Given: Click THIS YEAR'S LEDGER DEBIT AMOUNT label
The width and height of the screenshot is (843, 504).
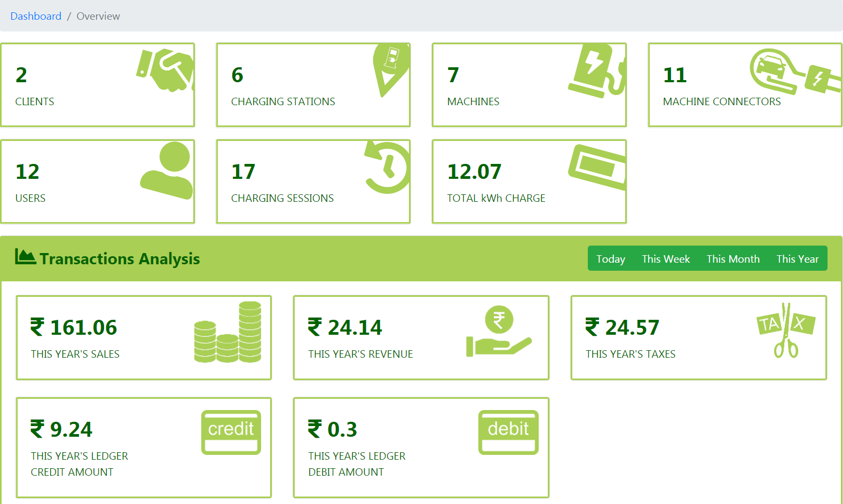Looking at the screenshot, I should [x=357, y=464].
